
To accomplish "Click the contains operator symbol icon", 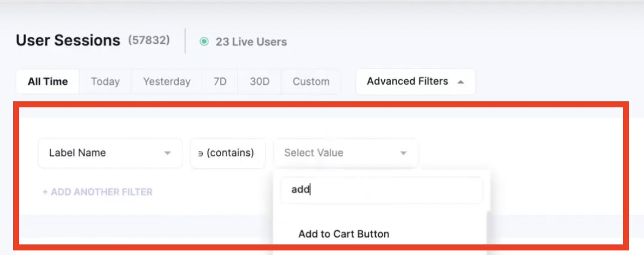I will point(200,154).
